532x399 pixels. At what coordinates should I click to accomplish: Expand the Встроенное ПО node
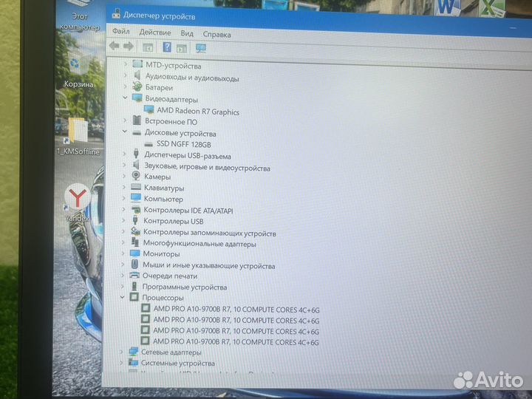[125, 120]
